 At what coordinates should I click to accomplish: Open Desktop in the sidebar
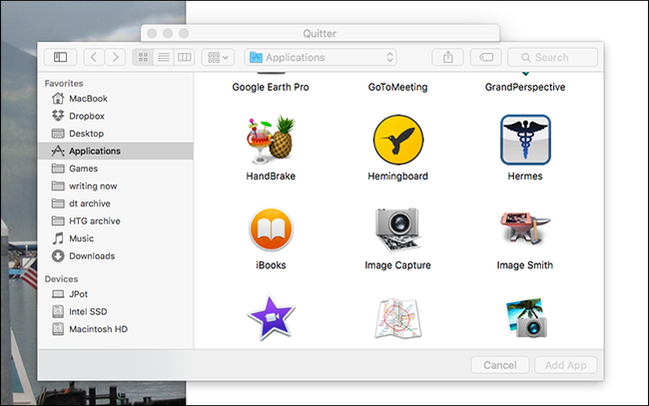pyautogui.click(x=116, y=133)
